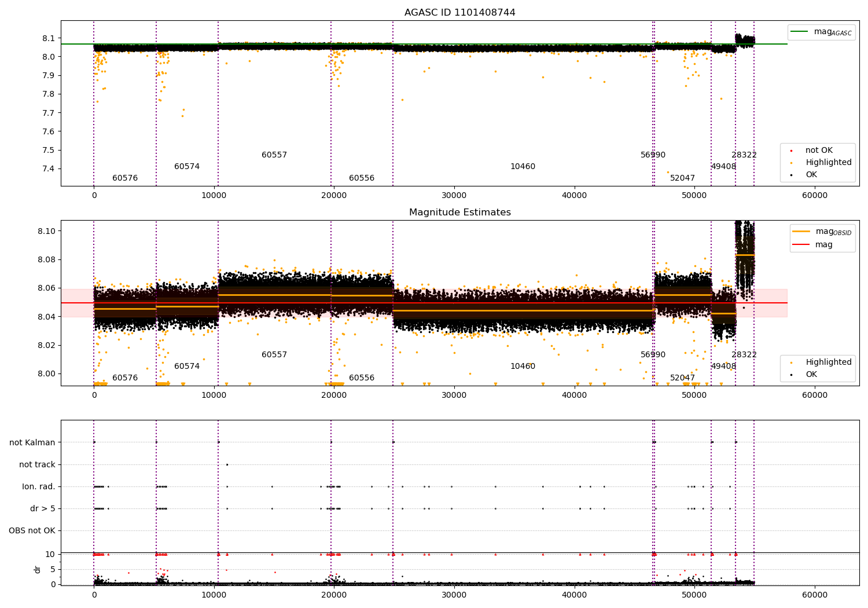The width and height of the screenshot is (868, 608).
Task: Click obsid label 52047 in the AGASC ID plot
Action: 682,178
